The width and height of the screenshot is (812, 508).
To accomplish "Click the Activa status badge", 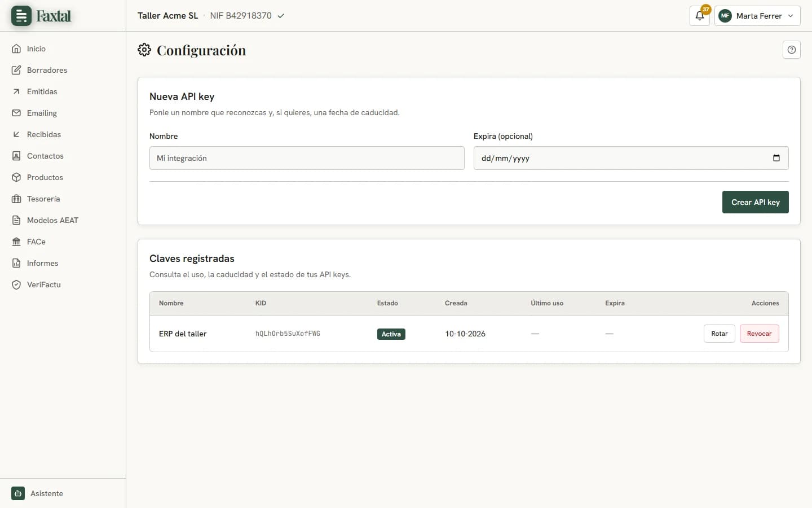I will (391, 334).
